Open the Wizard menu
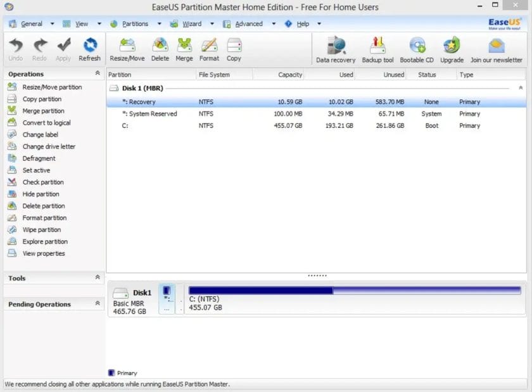Viewport: 532px width, 392px height. 191,23
